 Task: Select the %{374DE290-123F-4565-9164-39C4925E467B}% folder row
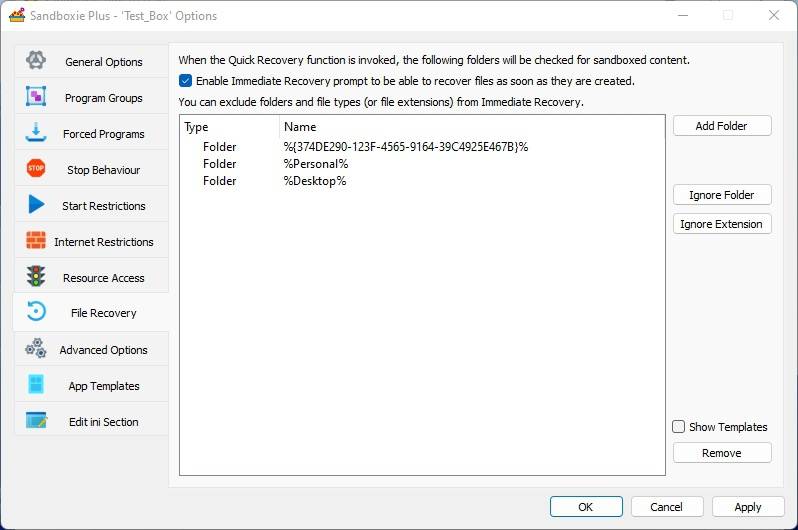point(422,147)
